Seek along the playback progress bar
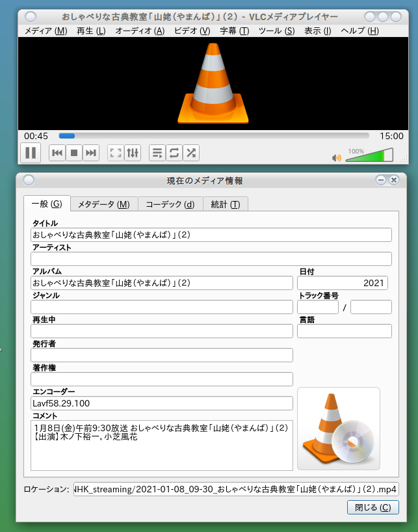Image resolution: width=418 pixels, height=532 pixels. coord(214,136)
